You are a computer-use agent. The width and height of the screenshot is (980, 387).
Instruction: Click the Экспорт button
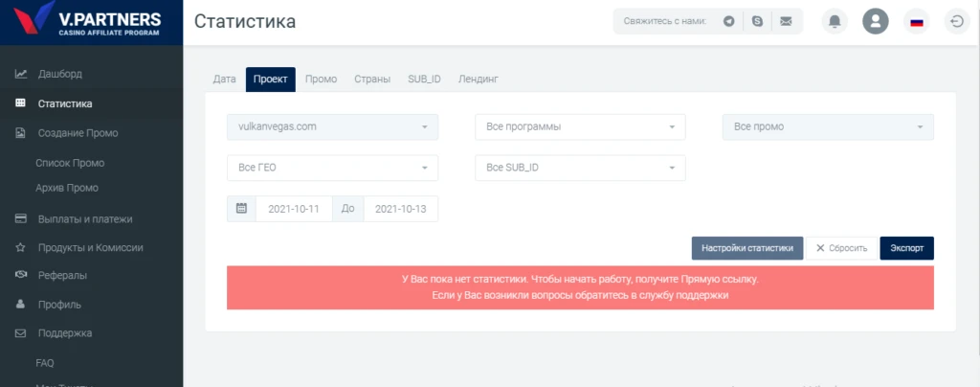(907, 248)
